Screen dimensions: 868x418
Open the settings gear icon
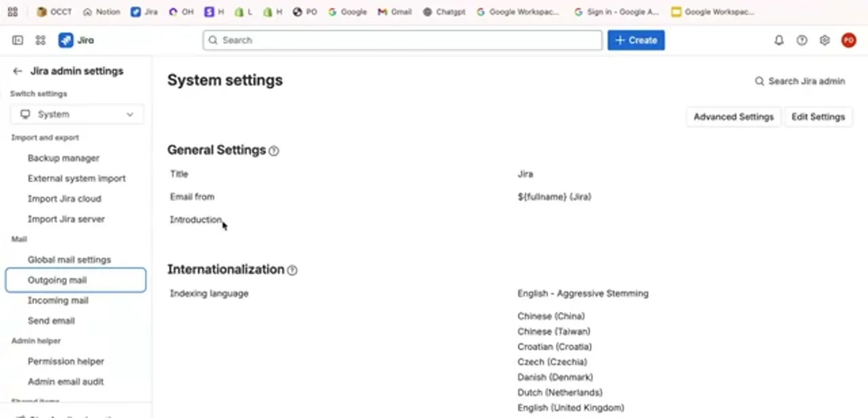(x=825, y=40)
